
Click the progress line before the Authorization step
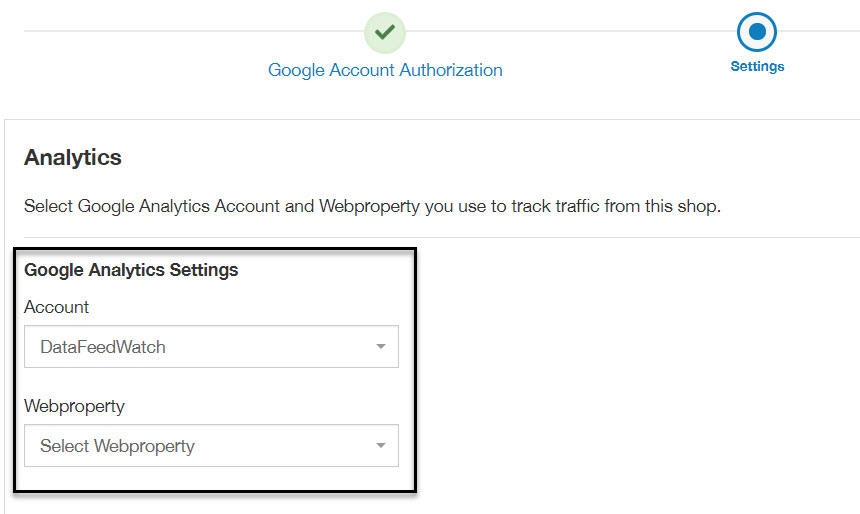pyautogui.click(x=194, y=31)
